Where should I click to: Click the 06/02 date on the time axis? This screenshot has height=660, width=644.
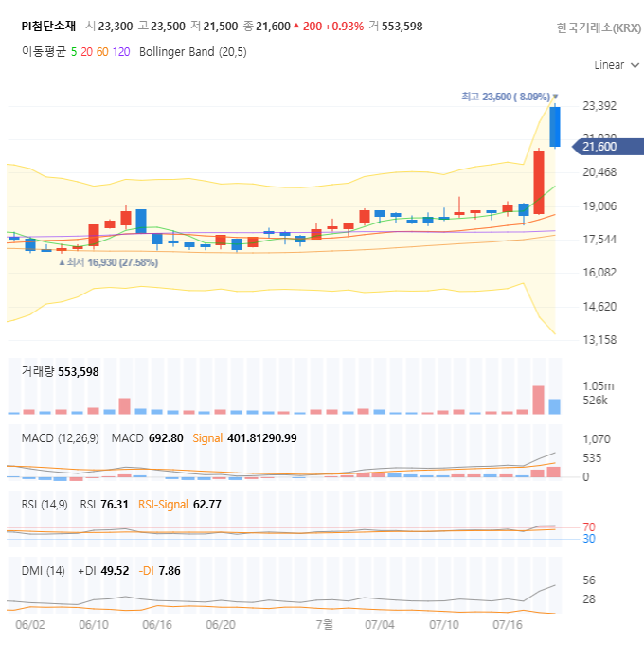pyautogui.click(x=30, y=625)
